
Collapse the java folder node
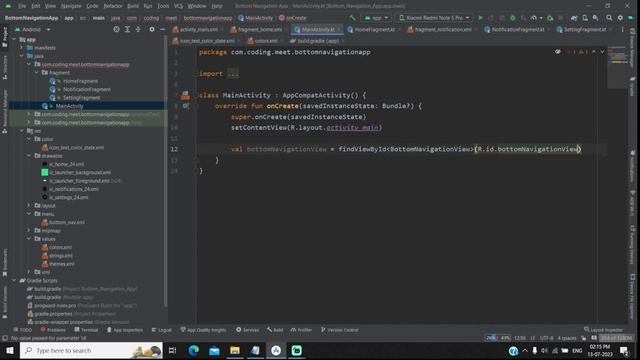[x=22, y=56]
